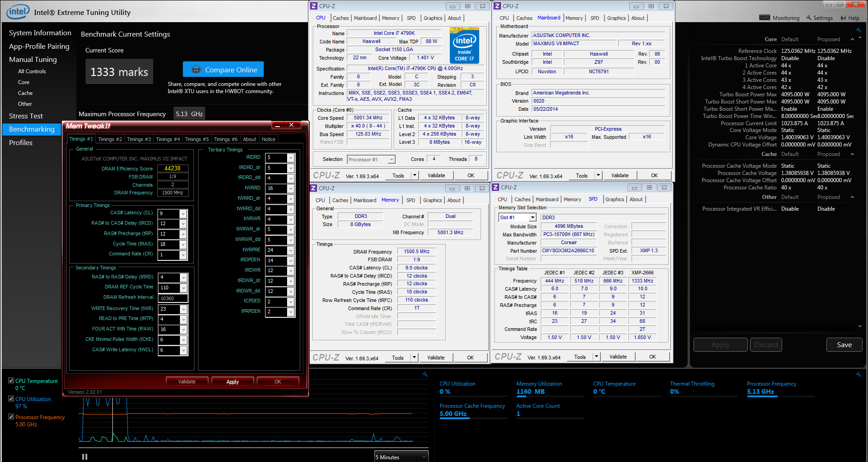The height and width of the screenshot is (462, 868).
Task: Click the 1333 marks score box
Action: tap(119, 72)
